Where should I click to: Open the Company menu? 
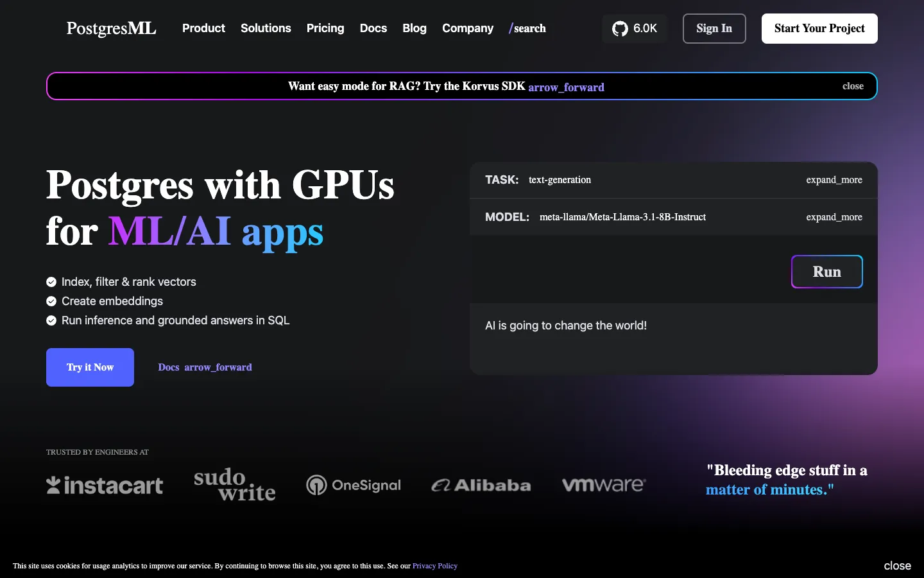pyautogui.click(x=468, y=28)
